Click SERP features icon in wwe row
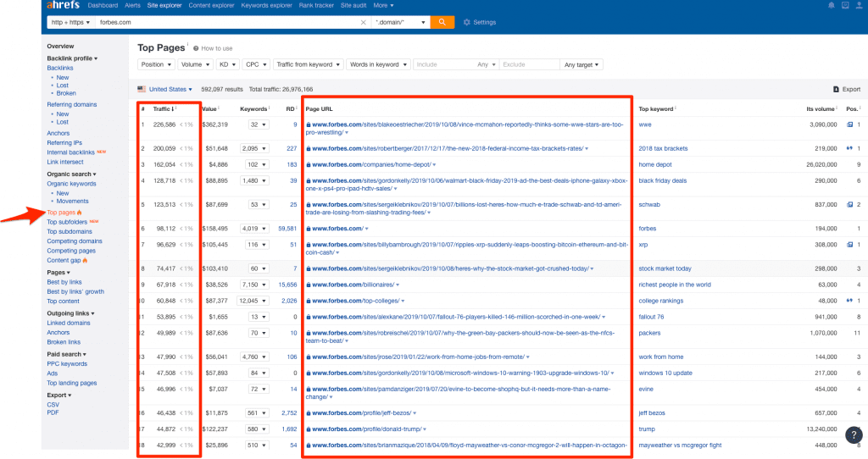Viewport: 868px width, 459px height. [849, 125]
